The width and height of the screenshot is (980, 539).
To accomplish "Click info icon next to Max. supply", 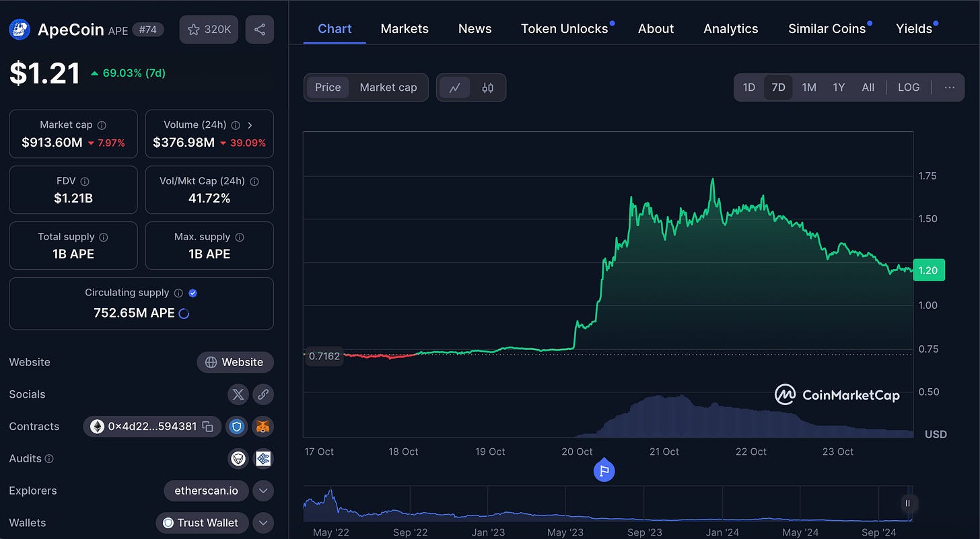I will point(240,237).
